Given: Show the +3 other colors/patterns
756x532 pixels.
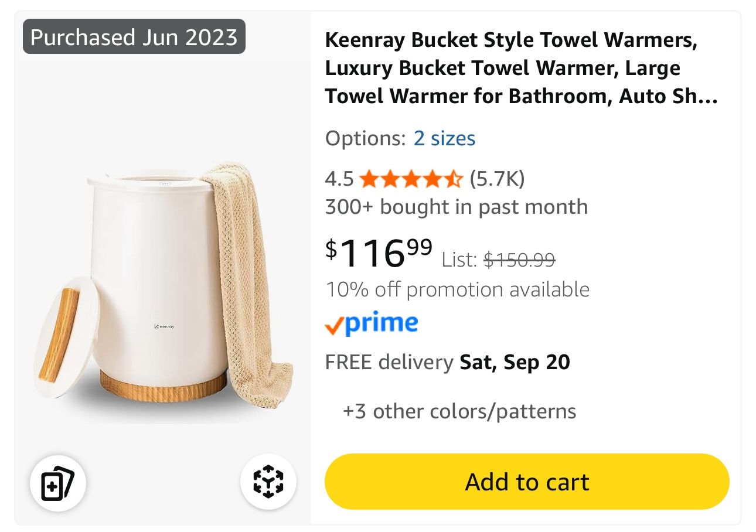Looking at the screenshot, I should 459,411.
